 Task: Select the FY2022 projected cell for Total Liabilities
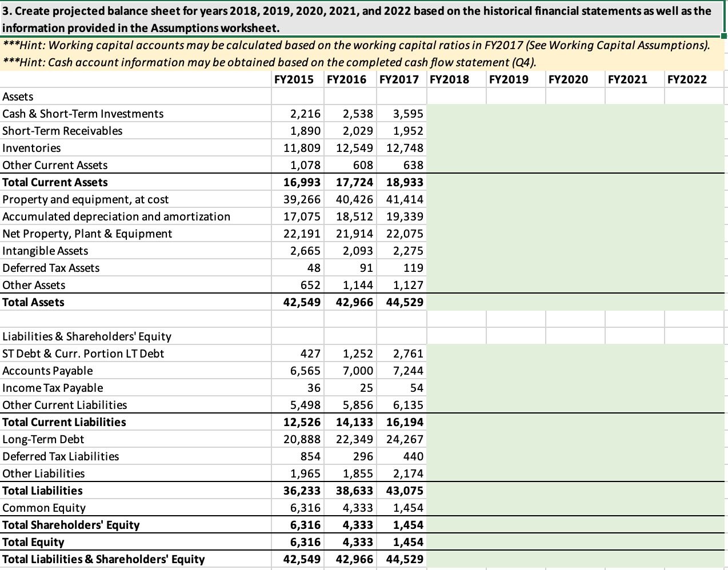pyautogui.click(x=694, y=491)
